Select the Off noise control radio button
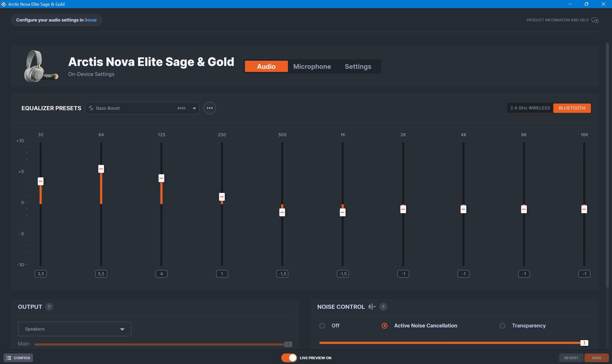The image size is (612, 364). click(322, 326)
